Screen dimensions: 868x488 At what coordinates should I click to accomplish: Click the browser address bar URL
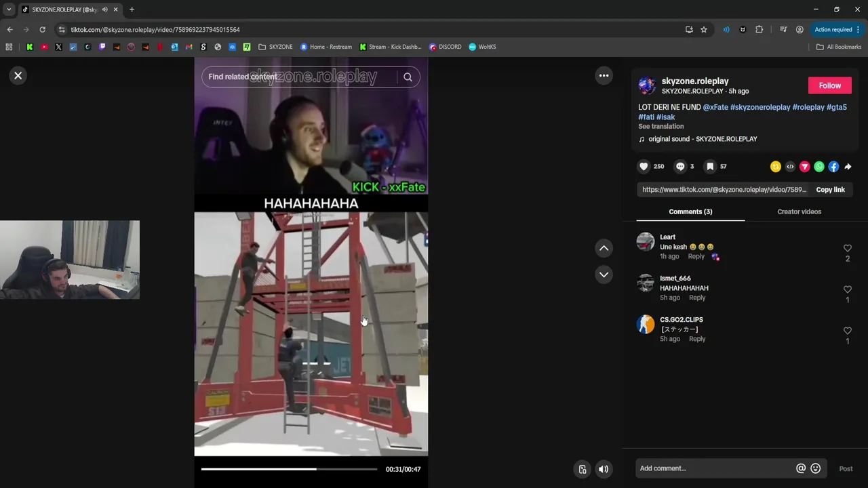click(155, 30)
